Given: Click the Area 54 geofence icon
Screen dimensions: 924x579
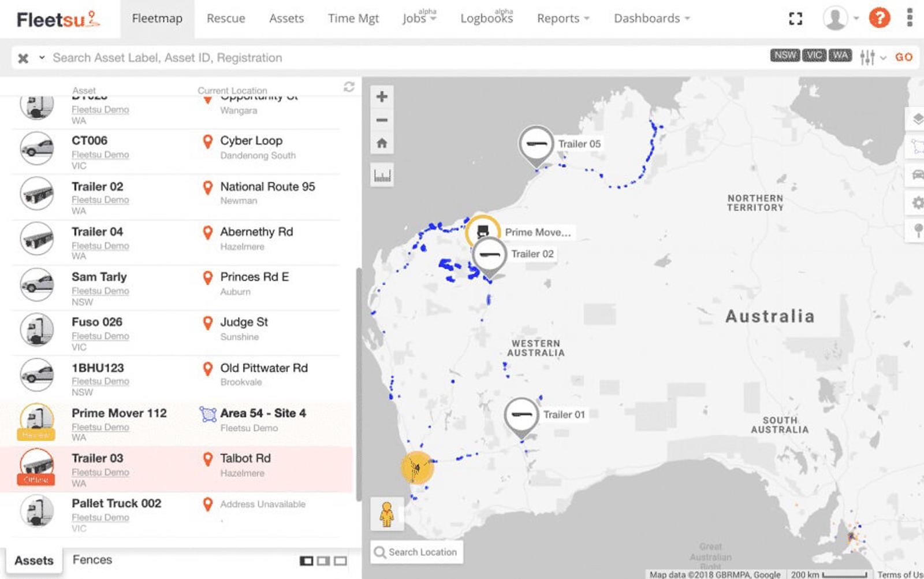Looking at the screenshot, I should pyautogui.click(x=208, y=414).
